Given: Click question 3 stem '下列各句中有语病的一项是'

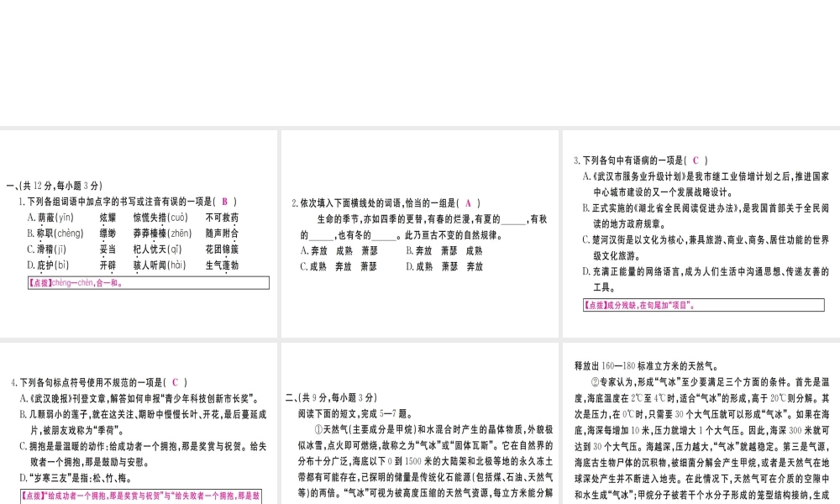Looking at the screenshot, I should click(641, 160).
